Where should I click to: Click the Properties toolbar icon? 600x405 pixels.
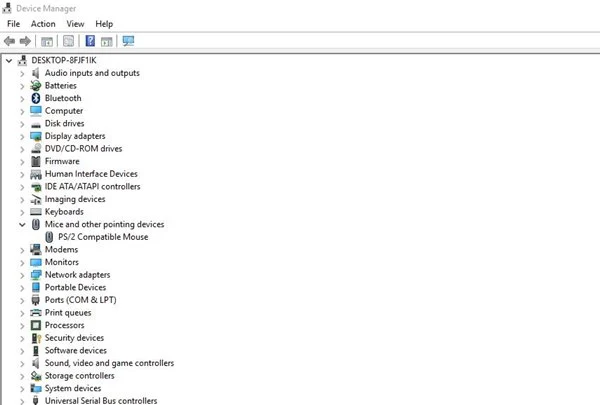[x=68, y=41]
